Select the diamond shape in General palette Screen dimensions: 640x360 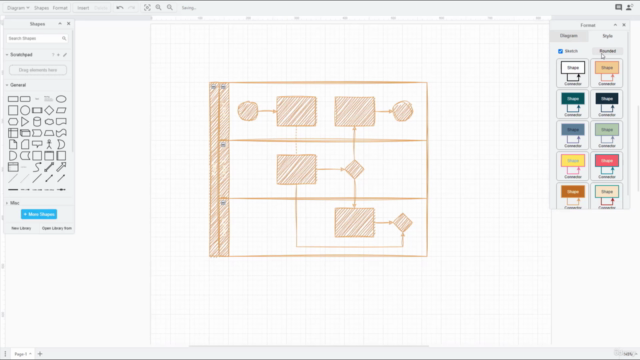[49, 110]
